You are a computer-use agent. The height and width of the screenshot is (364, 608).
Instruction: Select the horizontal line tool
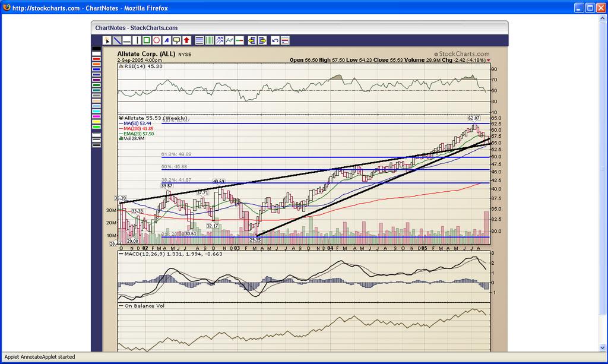pyautogui.click(x=127, y=40)
